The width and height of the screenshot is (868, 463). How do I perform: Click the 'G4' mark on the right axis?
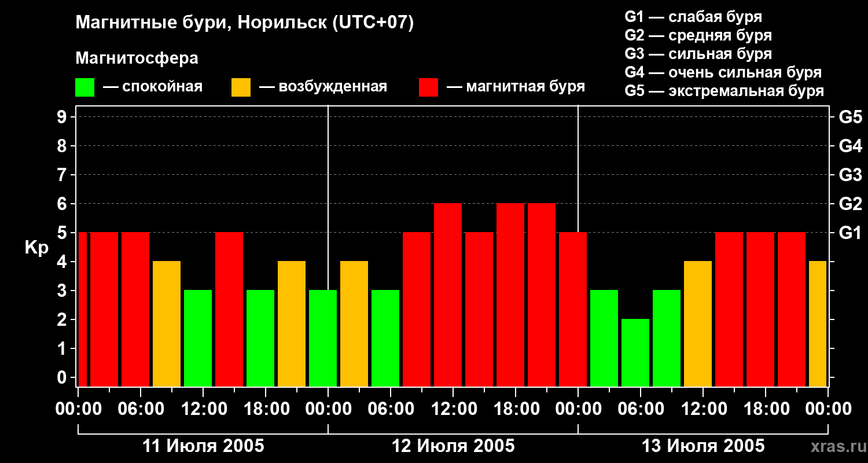click(850, 146)
